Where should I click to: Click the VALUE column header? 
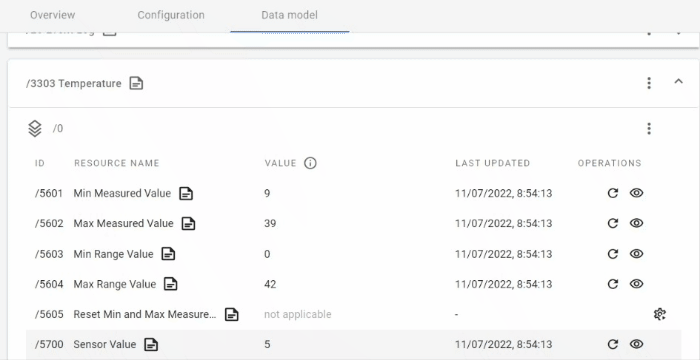[x=280, y=163]
